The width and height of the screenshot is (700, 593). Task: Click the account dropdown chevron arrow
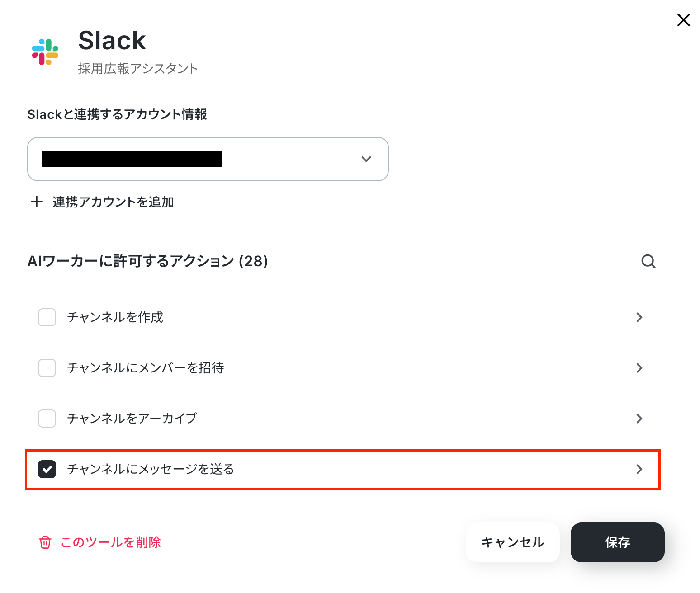coord(366,159)
